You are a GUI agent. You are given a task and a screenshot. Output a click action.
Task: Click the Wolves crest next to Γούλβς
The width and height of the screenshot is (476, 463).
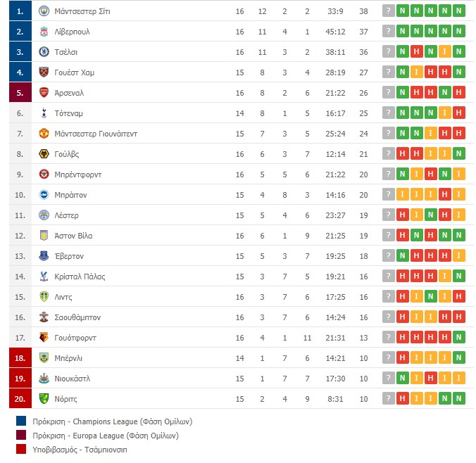(x=44, y=154)
